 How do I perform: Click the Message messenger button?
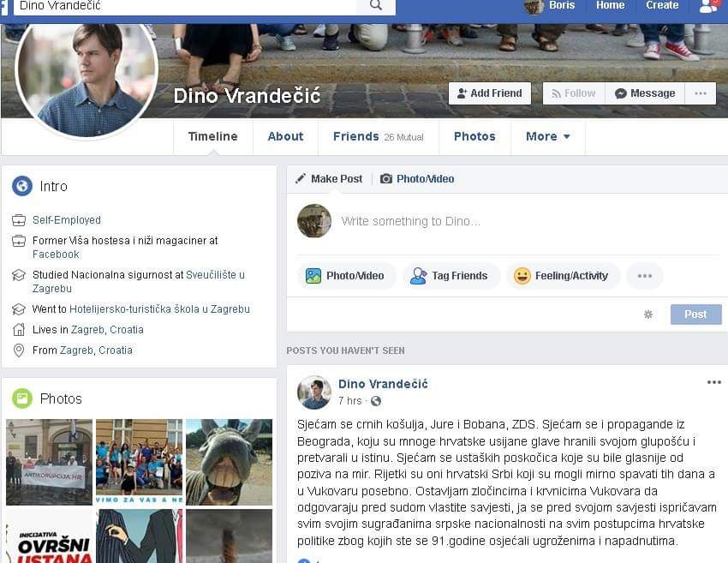click(x=645, y=93)
